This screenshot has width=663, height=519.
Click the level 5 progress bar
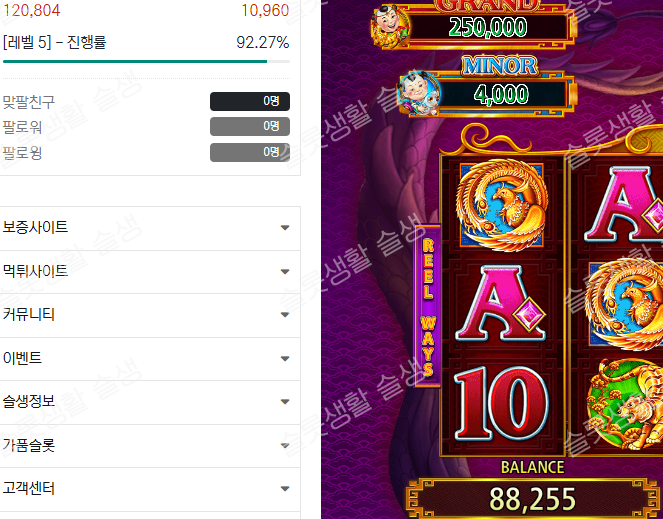pyautogui.click(x=146, y=62)
